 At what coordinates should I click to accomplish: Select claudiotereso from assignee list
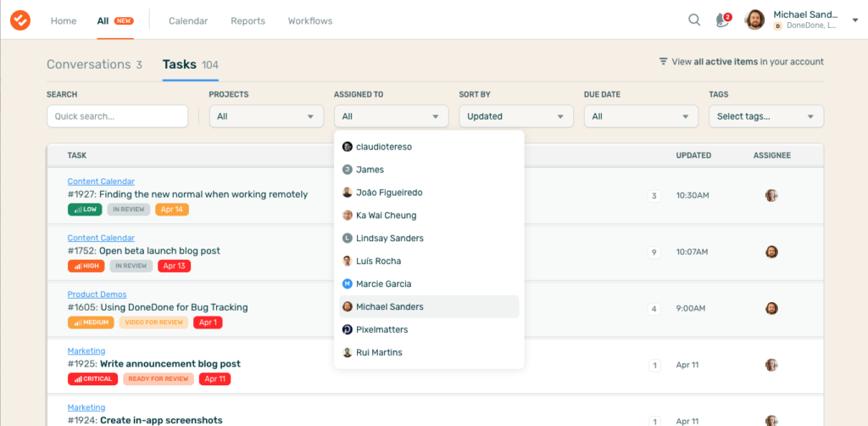429,147
